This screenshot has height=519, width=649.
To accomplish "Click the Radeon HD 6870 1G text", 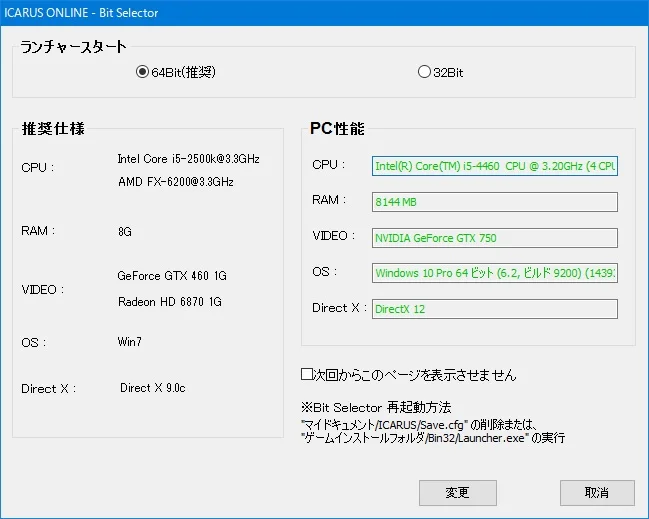I will click(170, 302).
